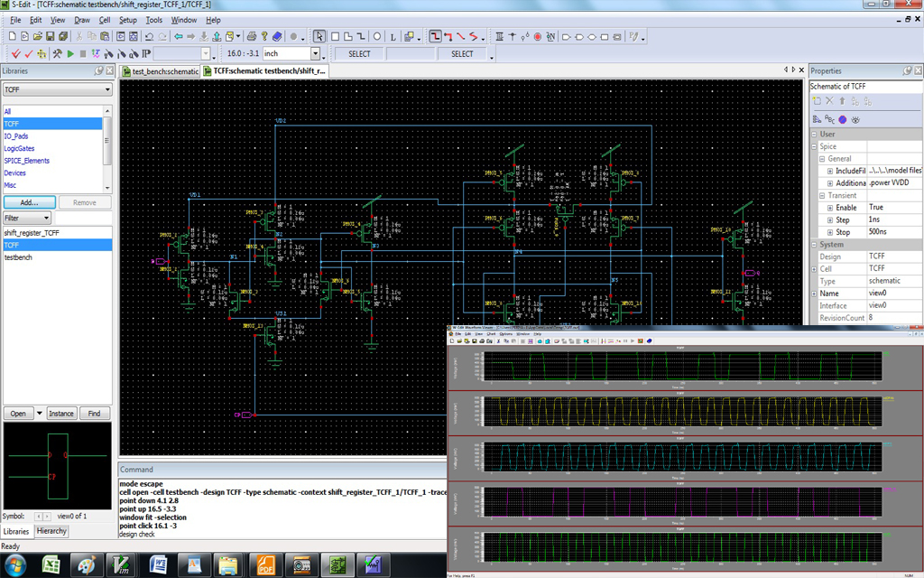Click the Windows Start button
Screen dimensions: 924x578
click(x=14, y=565)
